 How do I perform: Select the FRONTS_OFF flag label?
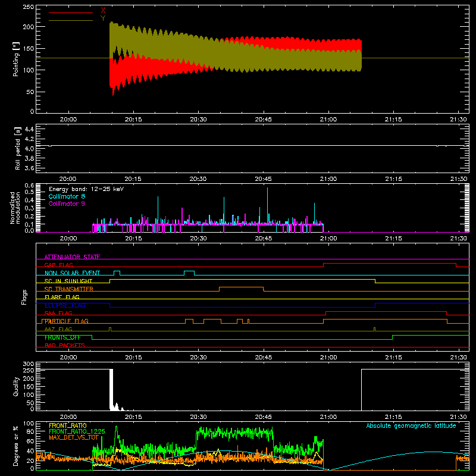(x=62, y=337)
